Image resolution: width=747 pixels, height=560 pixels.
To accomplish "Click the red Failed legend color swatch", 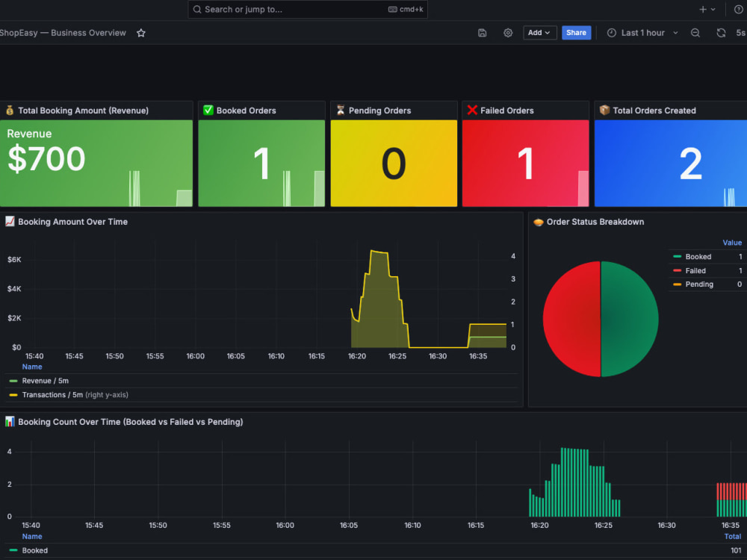I will [x=677, y=270].
